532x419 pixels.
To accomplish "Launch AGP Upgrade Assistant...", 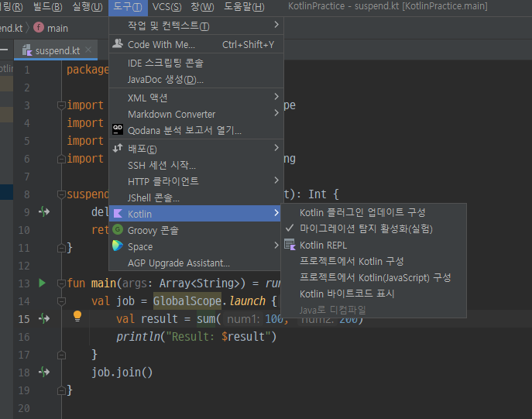I will (x=196, y=263).
